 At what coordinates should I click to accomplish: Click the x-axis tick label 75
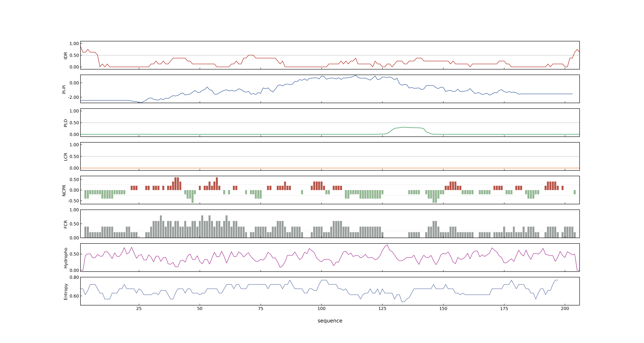click(x=261, y=309)
